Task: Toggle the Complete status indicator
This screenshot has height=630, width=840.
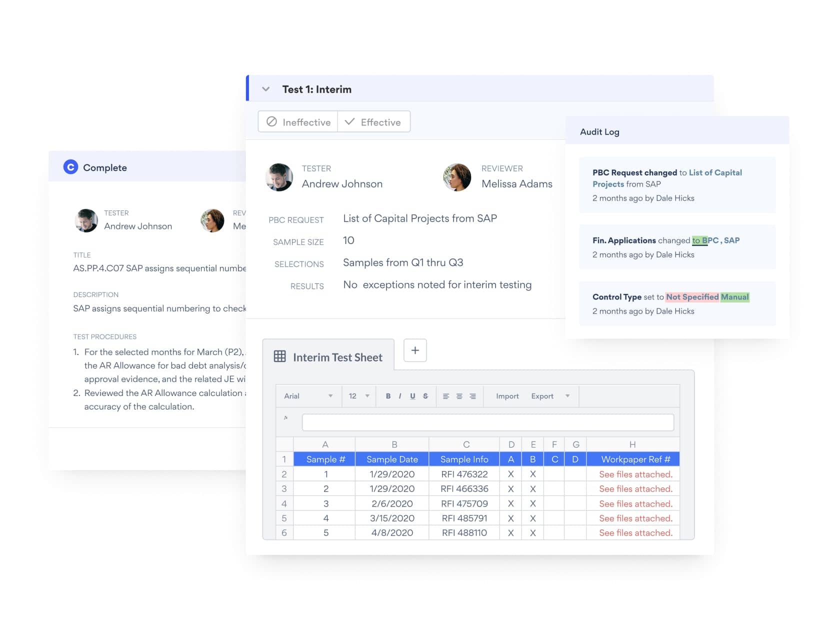Action: tap(71, 167)
